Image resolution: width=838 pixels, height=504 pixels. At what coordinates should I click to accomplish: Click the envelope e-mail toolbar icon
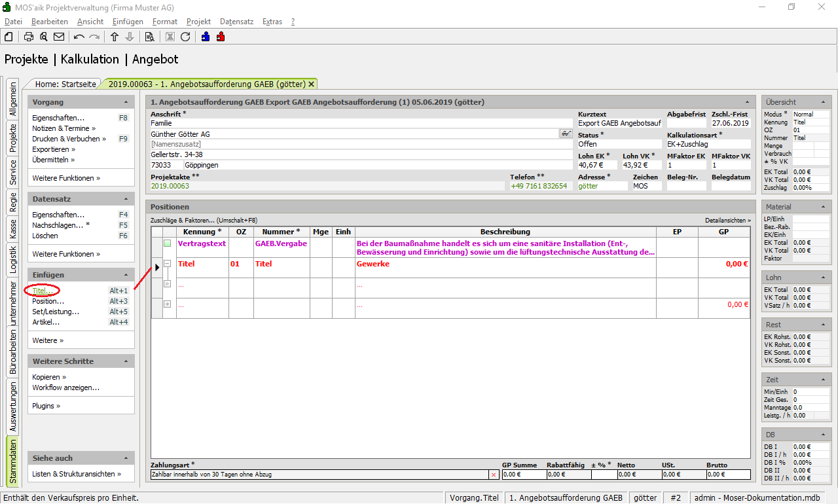[x=59, y=37]
